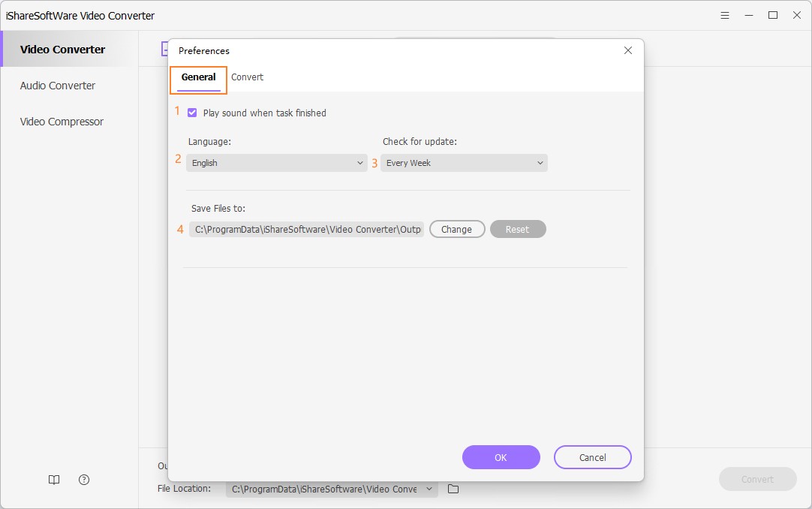Image resolution: width=812 pixels, height=509 pixels.
Task: Minimize the iShareSoftWare Video Converter window
Action: 749,16
